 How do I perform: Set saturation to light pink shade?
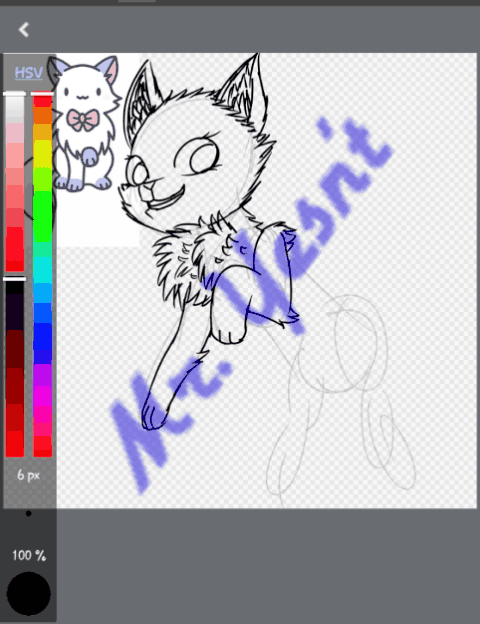coord(15,133)
